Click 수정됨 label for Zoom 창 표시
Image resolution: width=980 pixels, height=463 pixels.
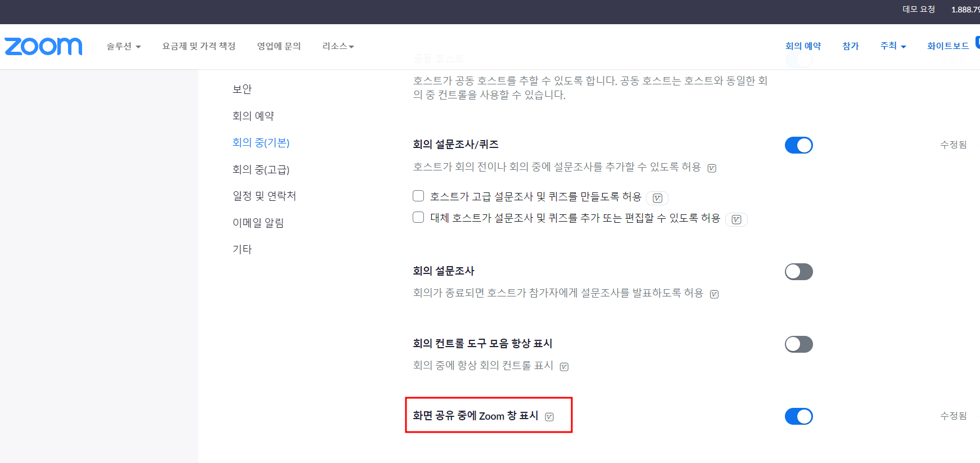pos(953,416)
